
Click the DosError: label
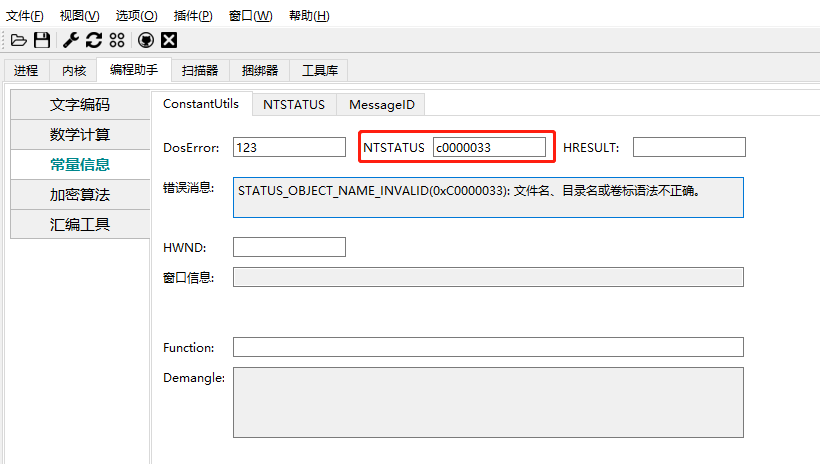pos(191,148)
